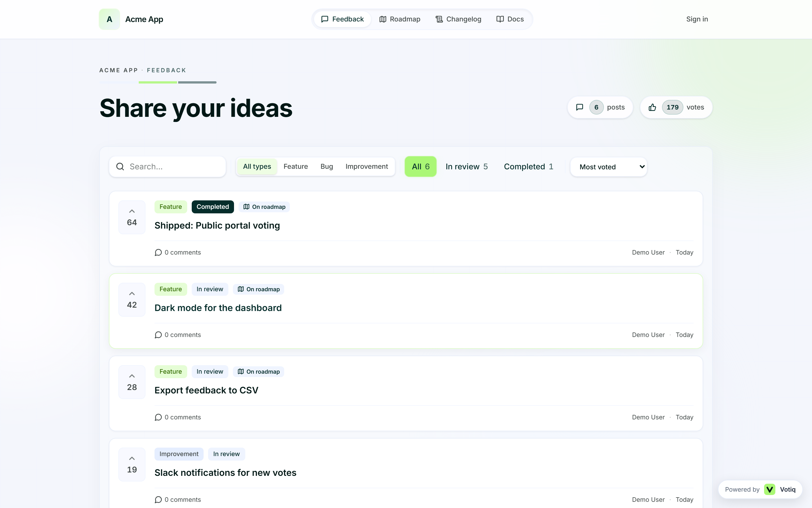
Task: Click the 64 vote count box
Action: 132,217
